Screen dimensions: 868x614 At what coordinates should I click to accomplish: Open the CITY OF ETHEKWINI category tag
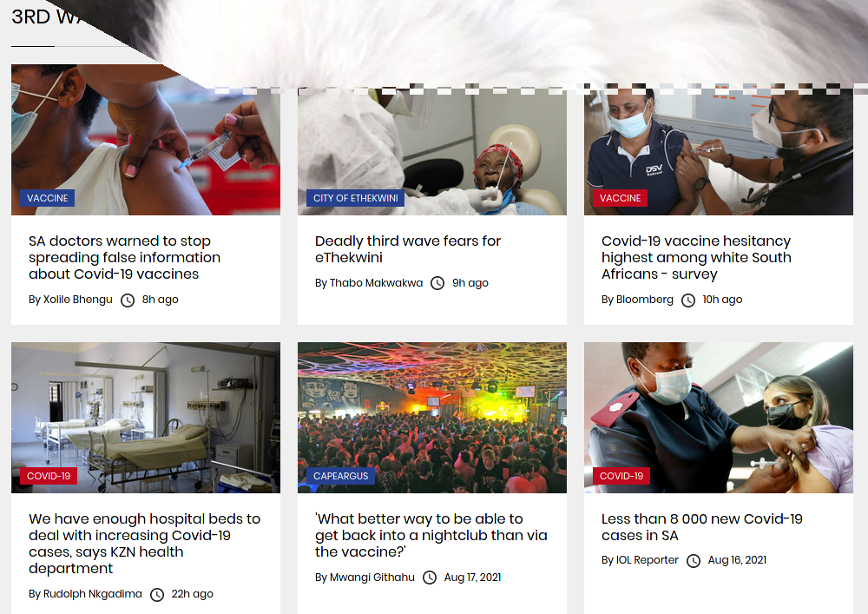pyautogui.click(x=355, y=198)
